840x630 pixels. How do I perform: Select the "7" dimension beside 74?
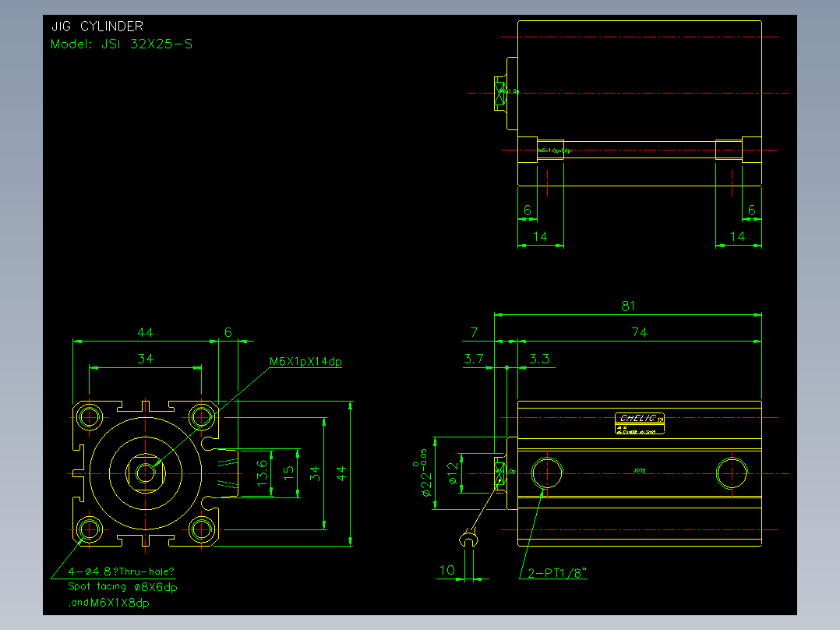point(474,332)
